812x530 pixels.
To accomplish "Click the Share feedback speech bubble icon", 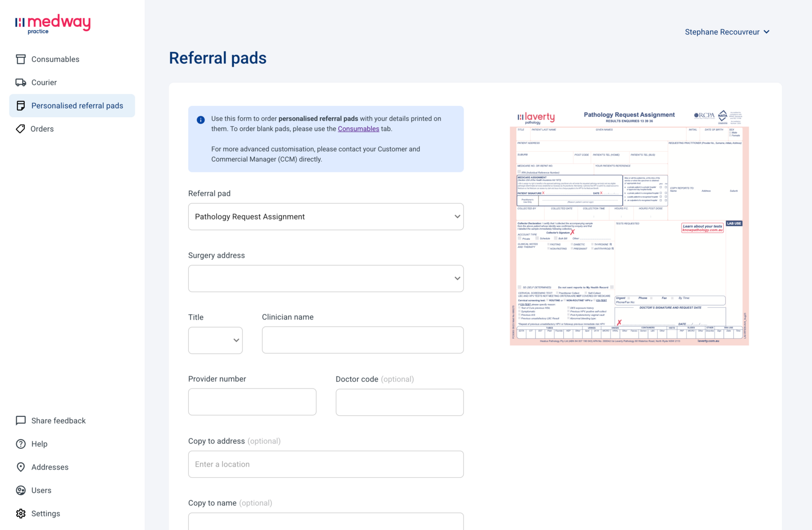I will [x=21, y=420].
